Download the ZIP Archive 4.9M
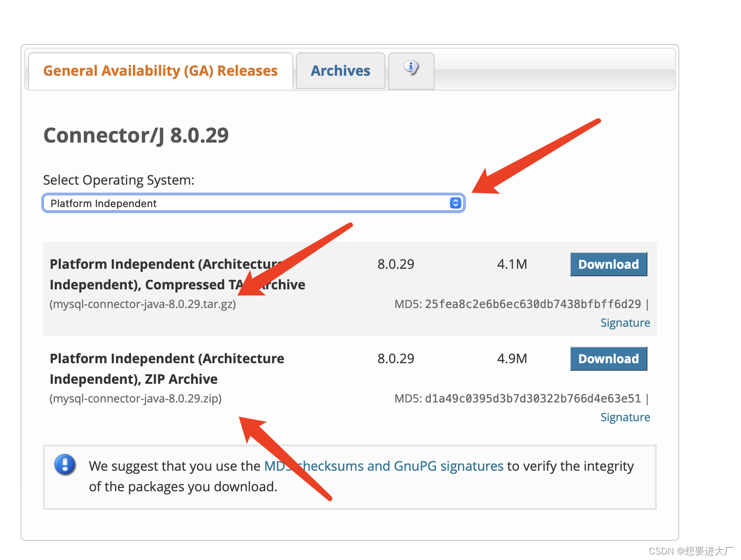The image size is (741, 560). [608, 359]
